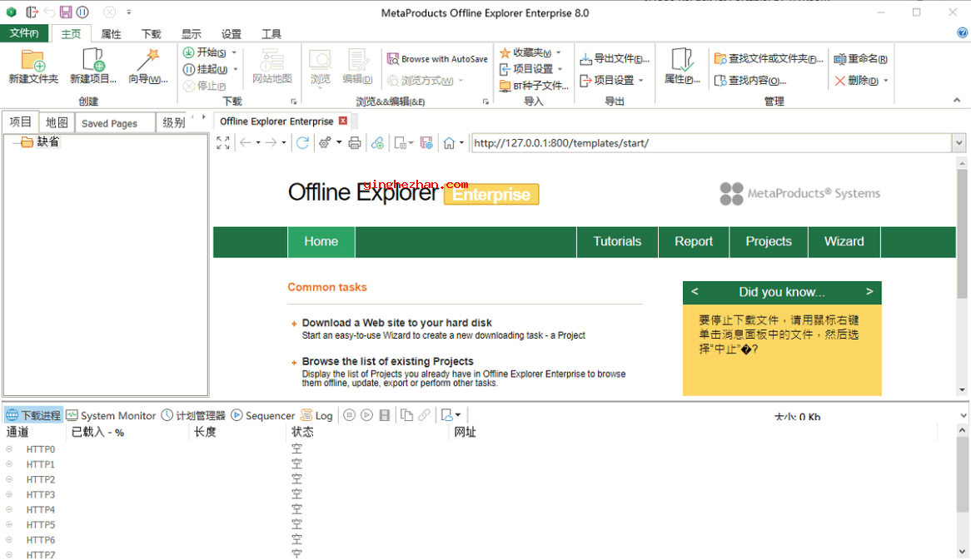Open the 挂起 suspend dropdown arrow
971x560 pixels.
point(236,69)
